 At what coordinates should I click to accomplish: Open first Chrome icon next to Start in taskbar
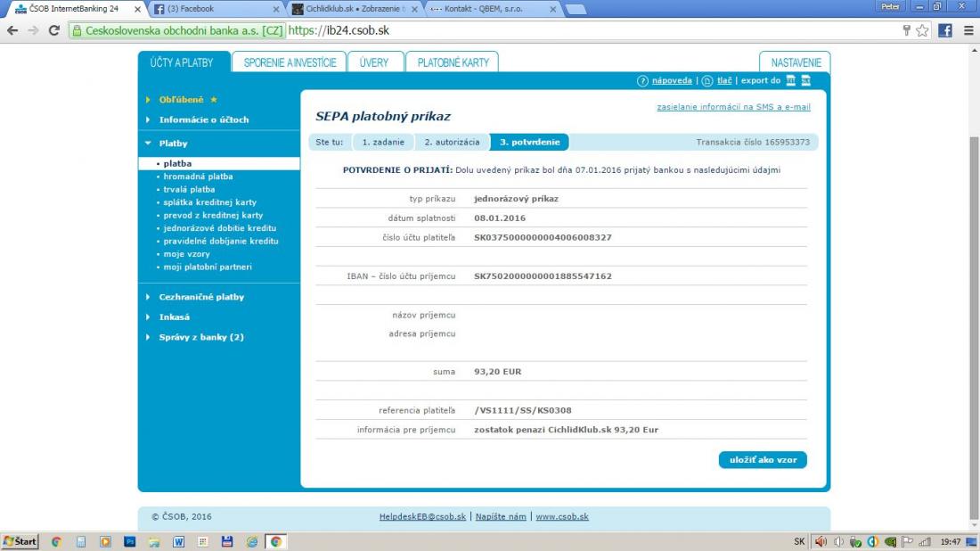tap(56, 541)
